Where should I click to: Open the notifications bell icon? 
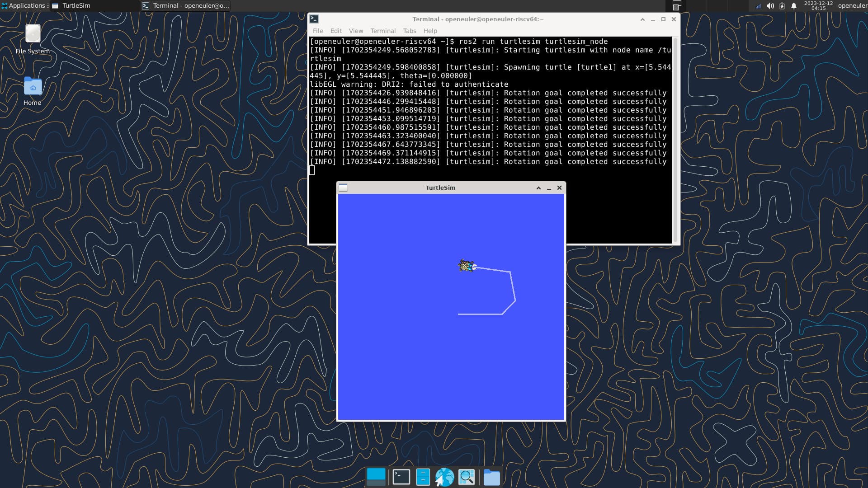click(794, 6)
